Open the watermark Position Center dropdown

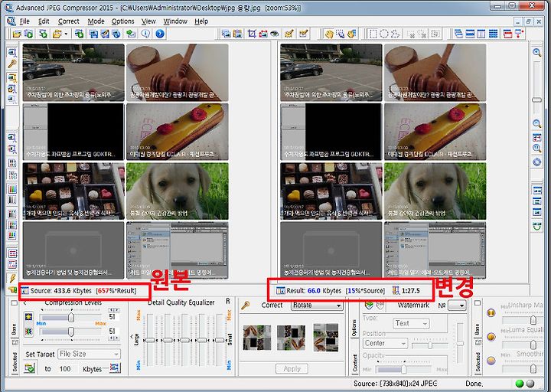tap(386, 343)
